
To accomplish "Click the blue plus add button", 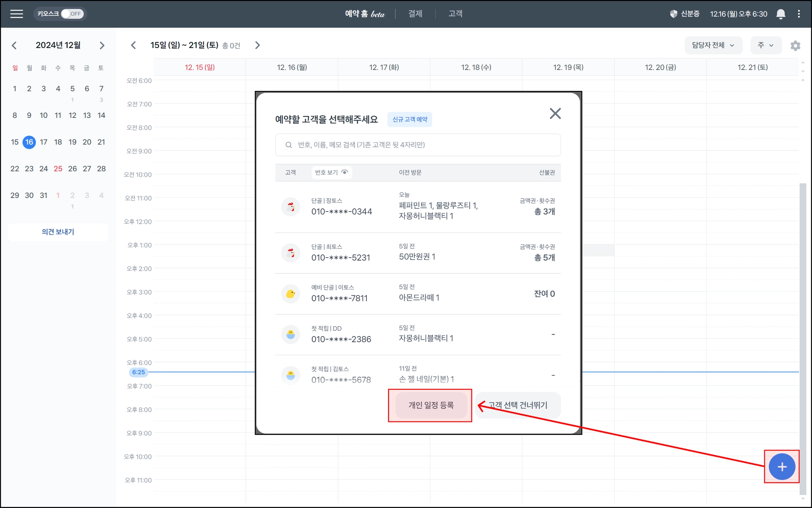I will pos(781,467).
